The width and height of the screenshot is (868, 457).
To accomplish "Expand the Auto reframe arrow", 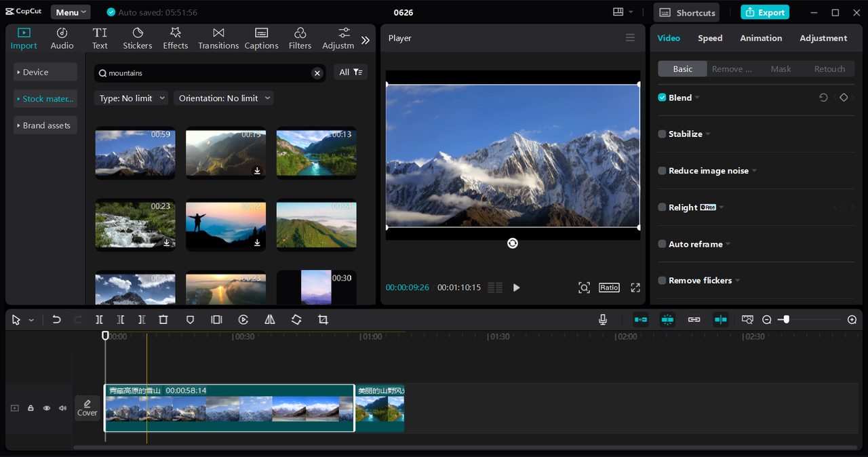I will (728, 244).
